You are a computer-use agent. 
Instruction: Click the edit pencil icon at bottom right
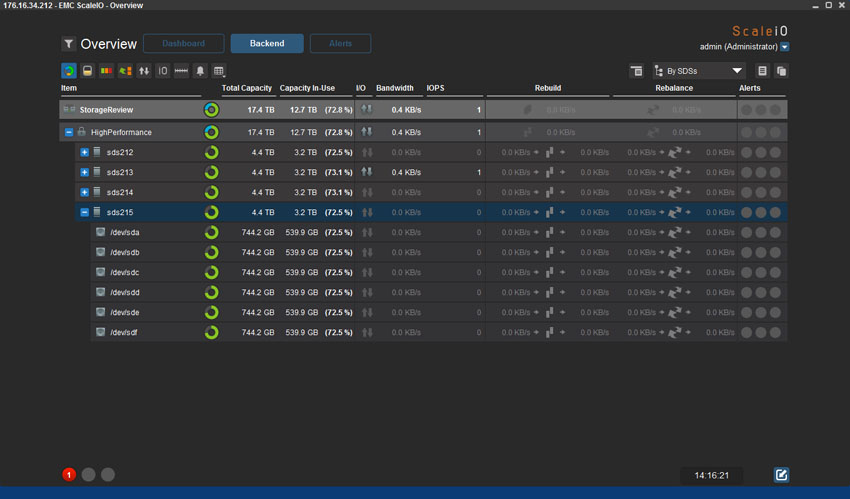point(781,475)
